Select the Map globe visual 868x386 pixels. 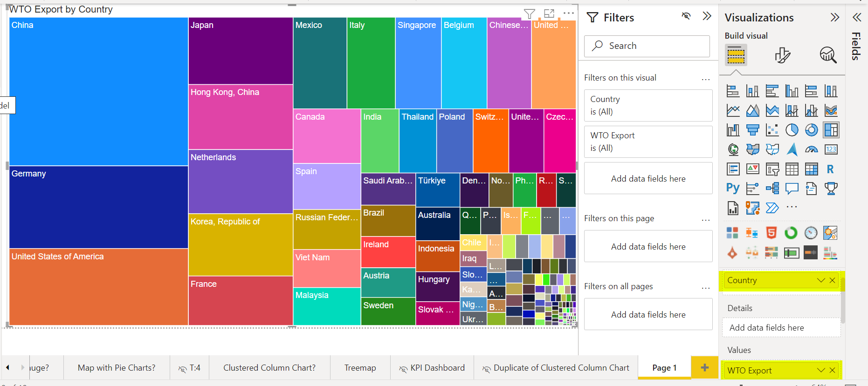point(733,149)
